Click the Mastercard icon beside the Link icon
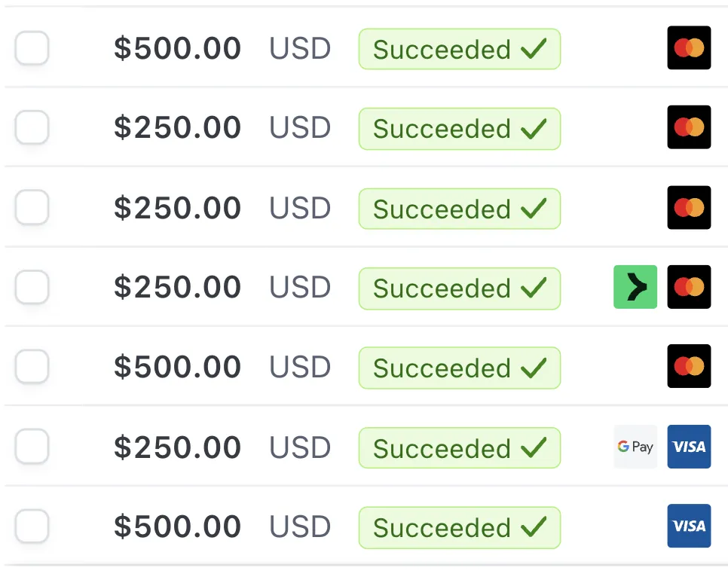Viewport: 728px width, 583px height. coord(689,287)
